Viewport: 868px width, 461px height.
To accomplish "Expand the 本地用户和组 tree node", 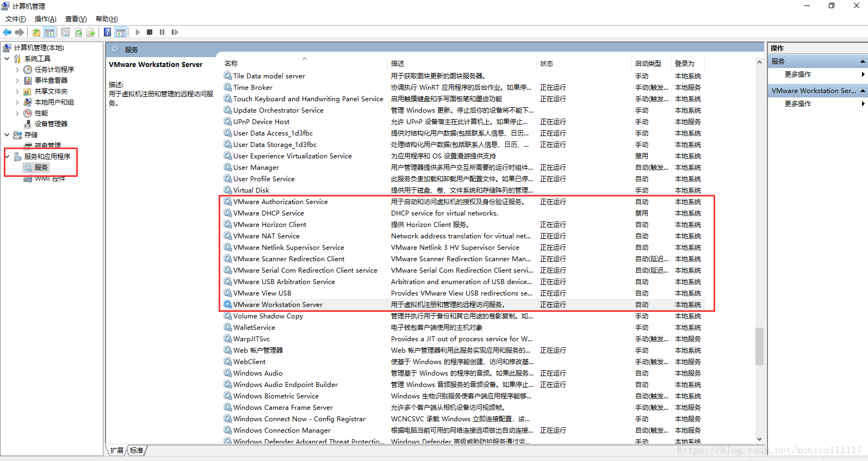I will point(17,102).
